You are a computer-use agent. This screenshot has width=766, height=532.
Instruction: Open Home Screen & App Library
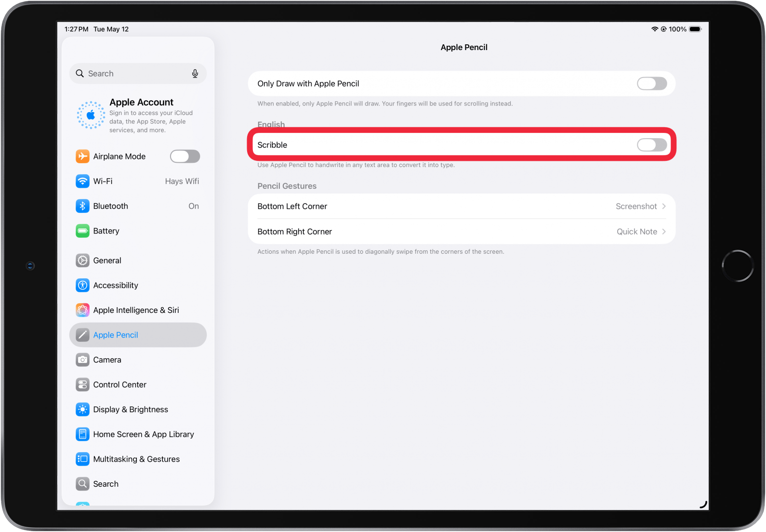pyautogui.click(x=138, y=434)
